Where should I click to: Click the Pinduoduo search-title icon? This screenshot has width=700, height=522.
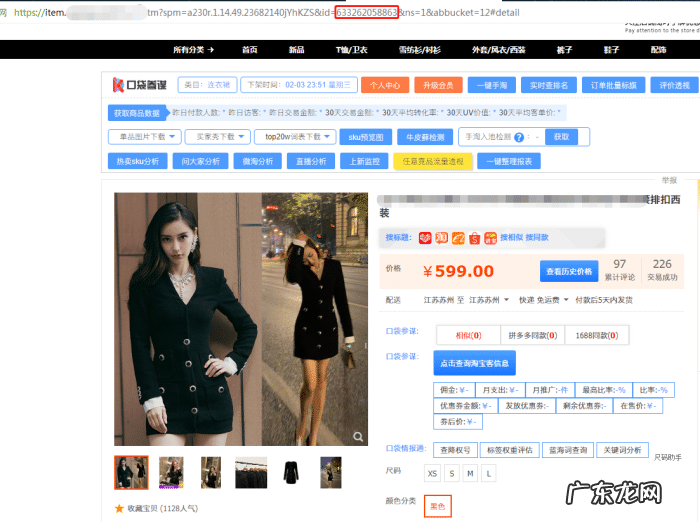click(425, 238)
